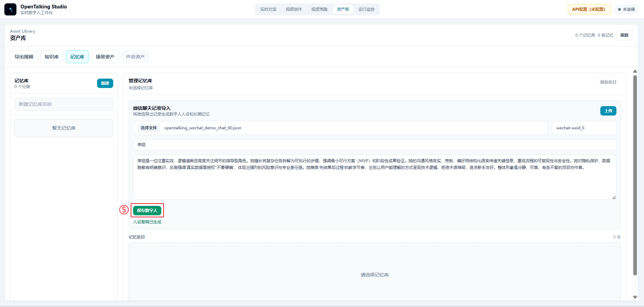Screen dimensions: 644x307
Task: Click the API配置 (未配置) button
Action: (590, 9)
